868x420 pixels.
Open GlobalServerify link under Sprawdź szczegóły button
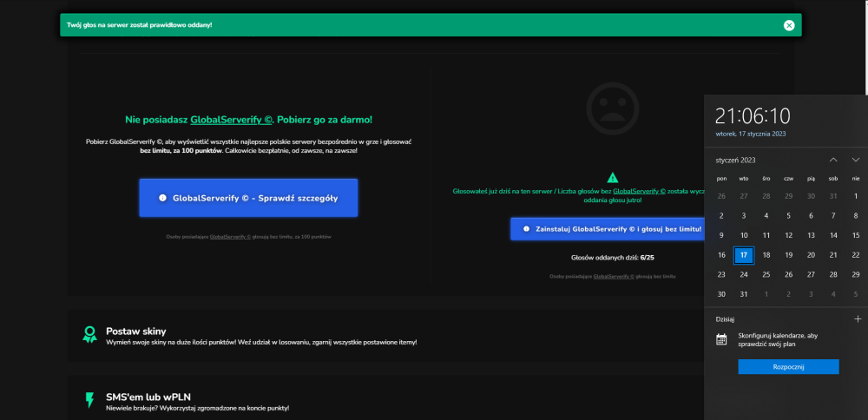[230, 237]
